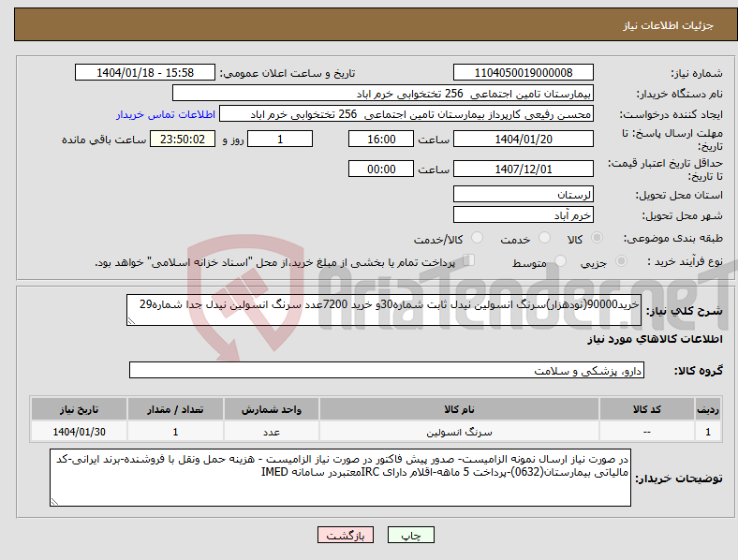Click the جزئیات اطلاعات نیاز page header

click(x=668, y=25)
